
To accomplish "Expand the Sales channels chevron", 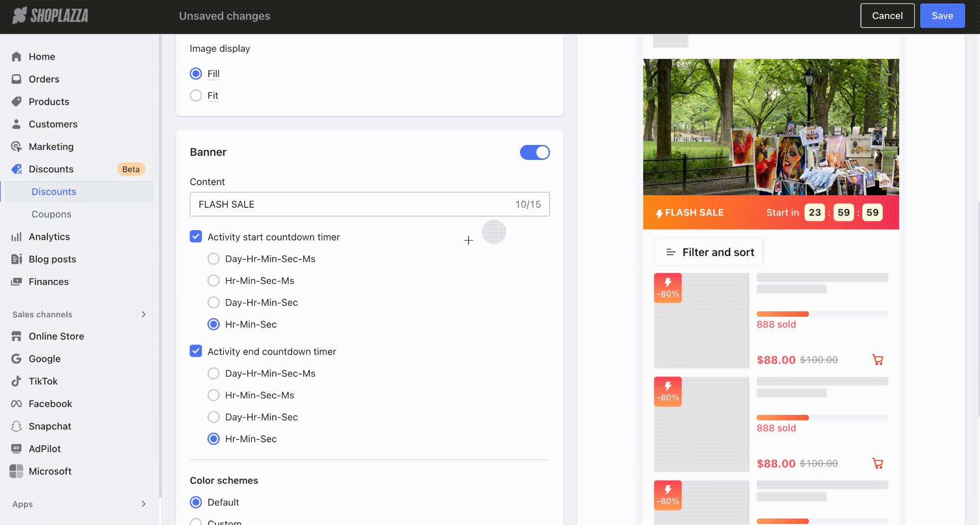I will [x=144, y=314].
